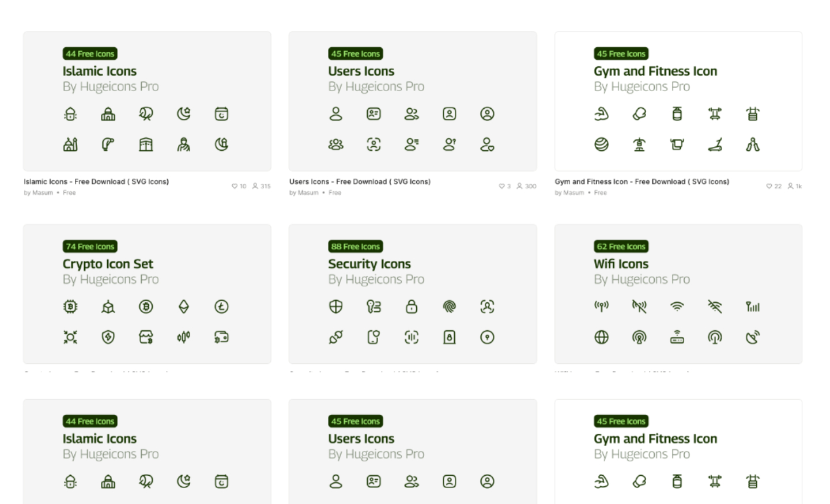The width and height of the screenshot is (830, 504).
Task: Click the treadmill icon in Gym and Fitness
Action: coord(715,145)
